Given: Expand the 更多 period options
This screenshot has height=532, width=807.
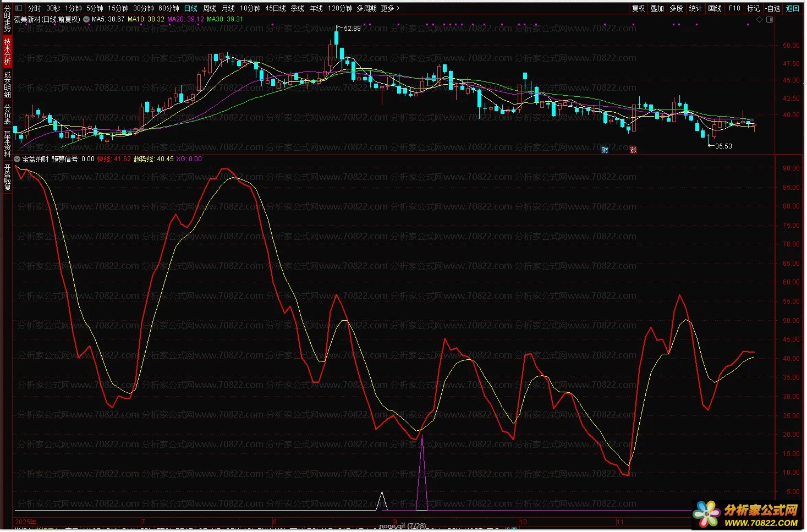Looking at the screenshot, I should click(390, 8).
